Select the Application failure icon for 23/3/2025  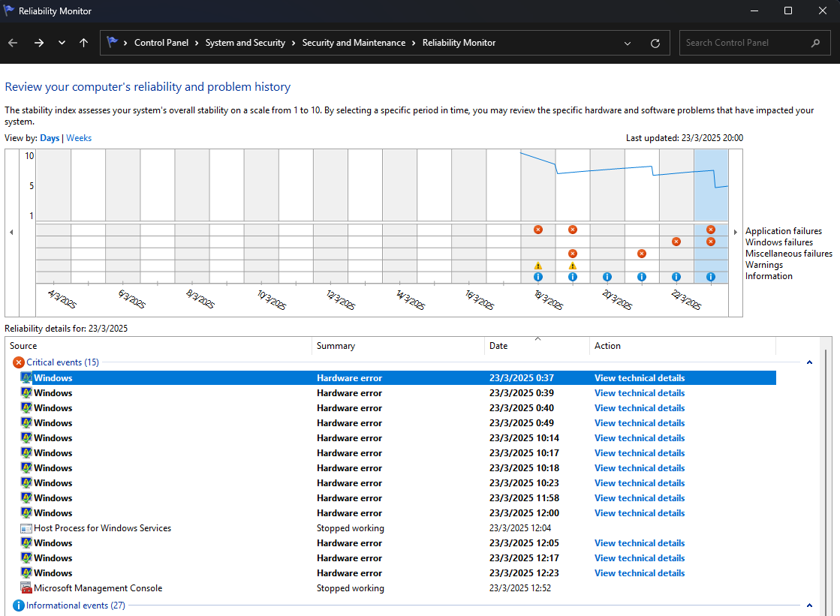coord(711,230)
